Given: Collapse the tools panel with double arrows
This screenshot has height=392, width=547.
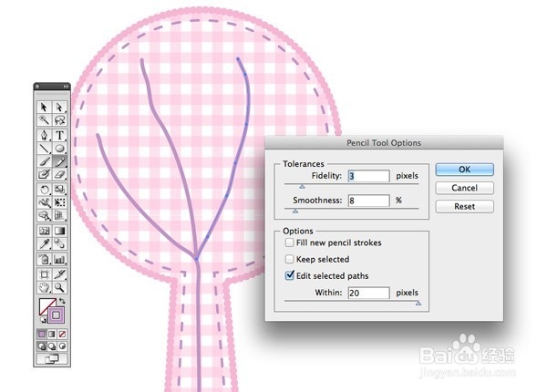Looking at the screenshot, I should 66,86.
